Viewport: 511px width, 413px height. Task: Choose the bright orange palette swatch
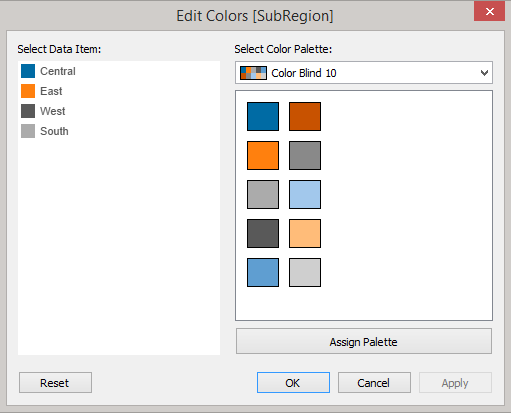[263, 155]
